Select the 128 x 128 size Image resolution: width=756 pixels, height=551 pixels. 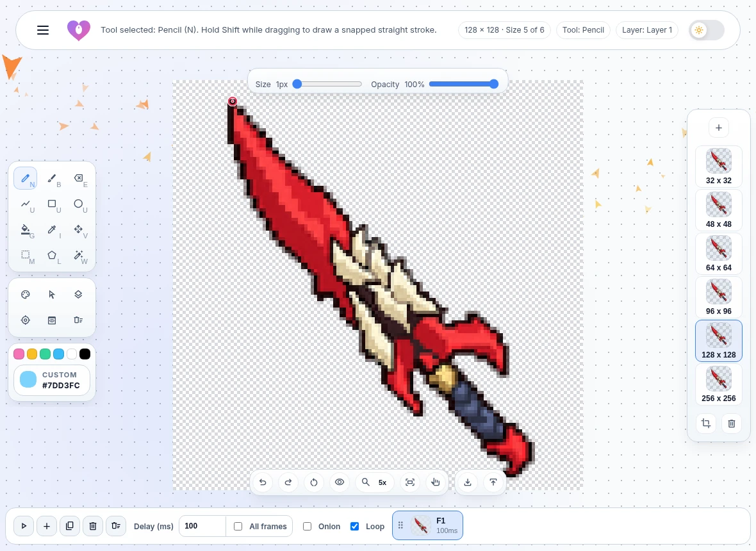(718, 341)
